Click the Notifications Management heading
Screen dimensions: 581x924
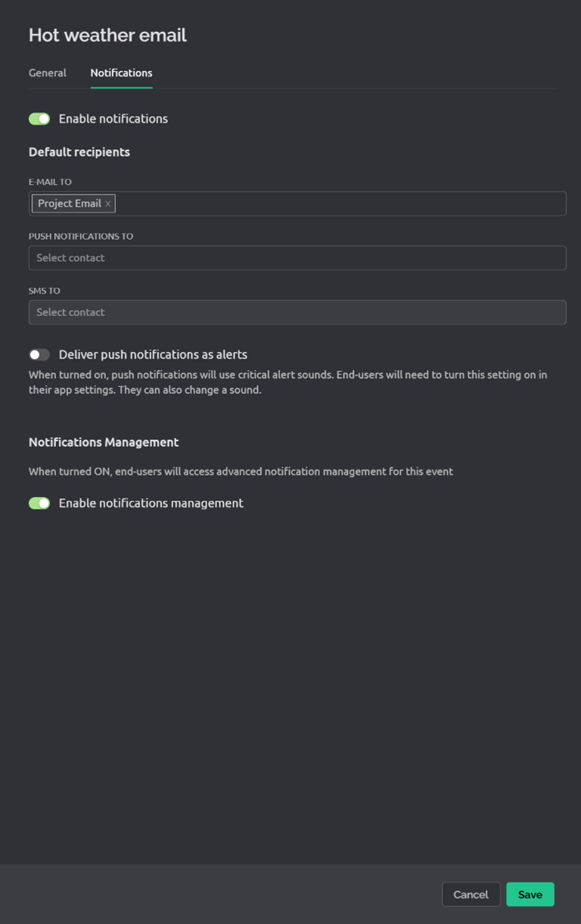point(104,442)
